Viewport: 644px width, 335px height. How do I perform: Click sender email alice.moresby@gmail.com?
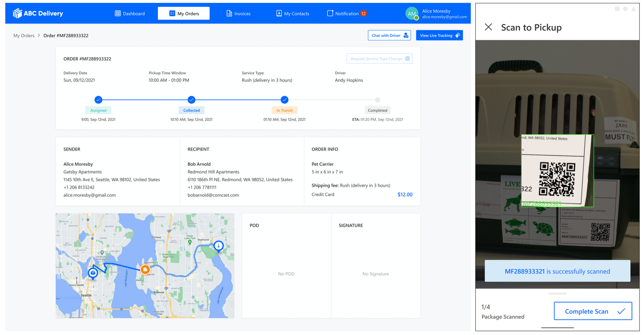click(x=90, y=195)
